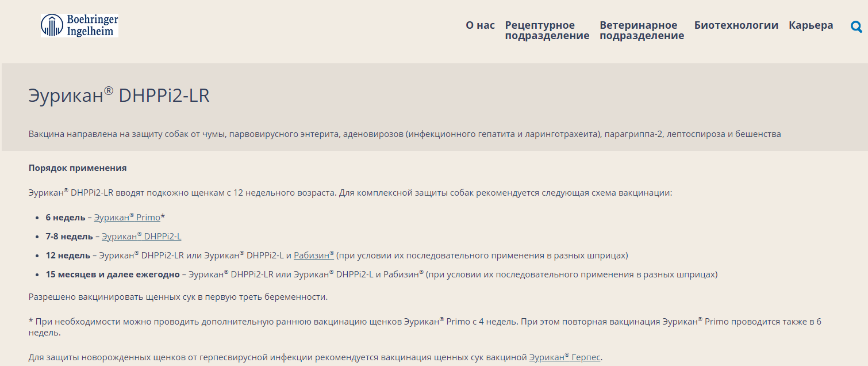
Task: Follow the Эурикан Герпес link
Action: pyautogui.click(x=564, y=357)
